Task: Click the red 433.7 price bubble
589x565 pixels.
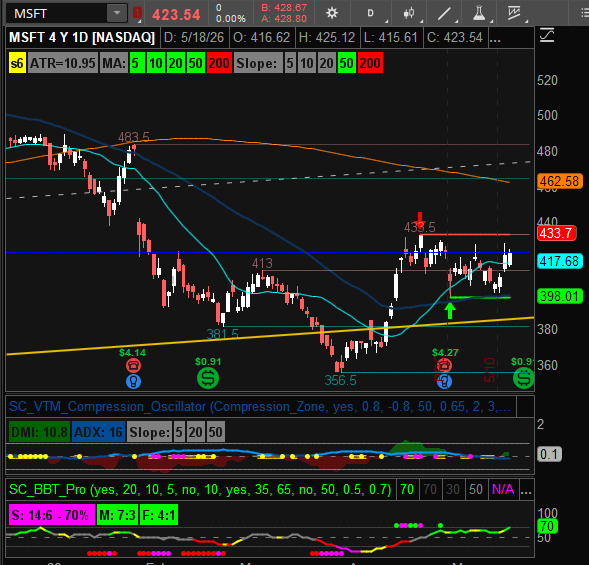Action: coord(556,233)
